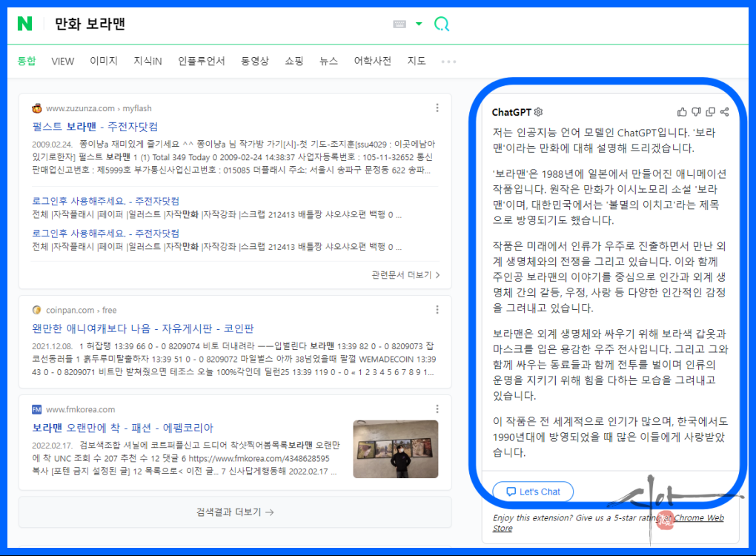The image size is (756, 556).
Task: Open the second 로그인후 사용해주세요 link
Action: (x=105, y=233)
